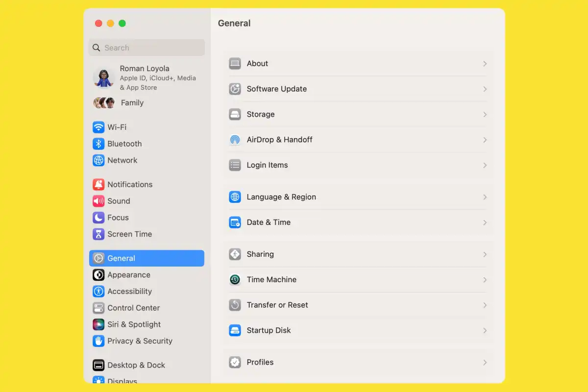The height and width of the screenshot is (392, 588).
Task: Click the chevron on Storage row
Action: [485, 114]
